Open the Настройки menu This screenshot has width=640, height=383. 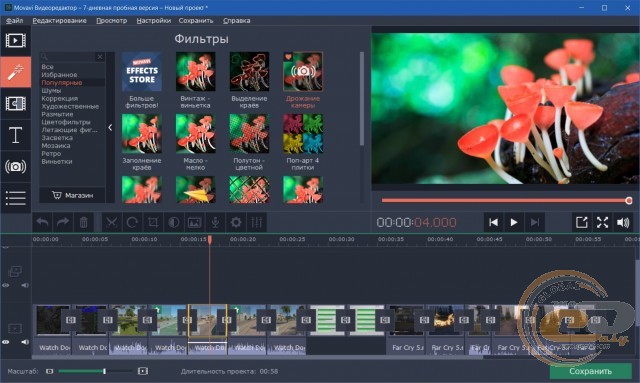(153, 20)
